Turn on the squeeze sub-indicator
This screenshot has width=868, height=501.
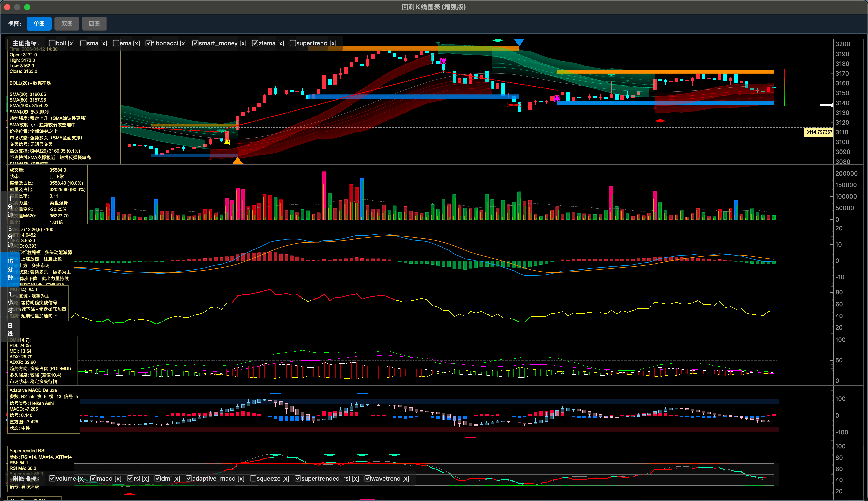pos(253,479)
